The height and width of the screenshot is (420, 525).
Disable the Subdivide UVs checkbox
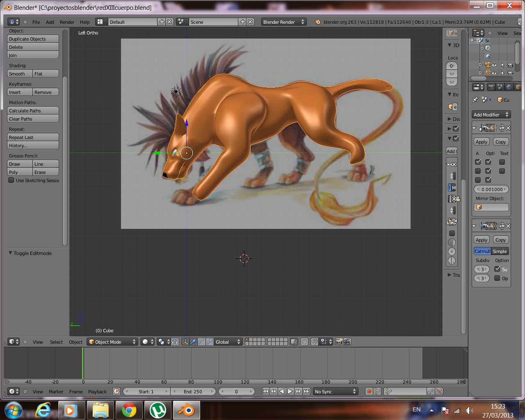[497, 269]
